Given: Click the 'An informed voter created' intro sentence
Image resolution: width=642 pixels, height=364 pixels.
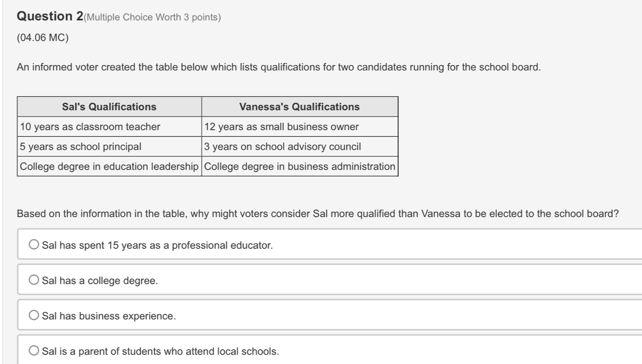Looking at the screenshot, I should (x=279, y=67).
